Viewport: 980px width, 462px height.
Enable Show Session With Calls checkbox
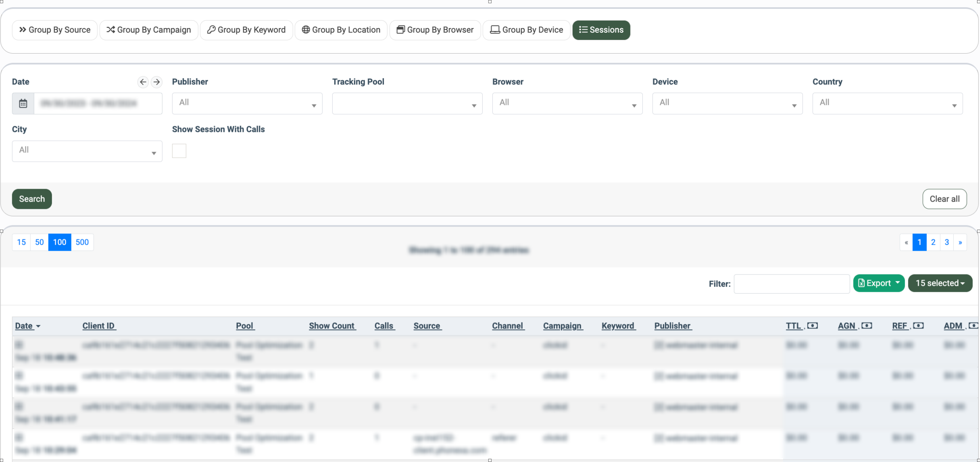click(x=179, y=151)
